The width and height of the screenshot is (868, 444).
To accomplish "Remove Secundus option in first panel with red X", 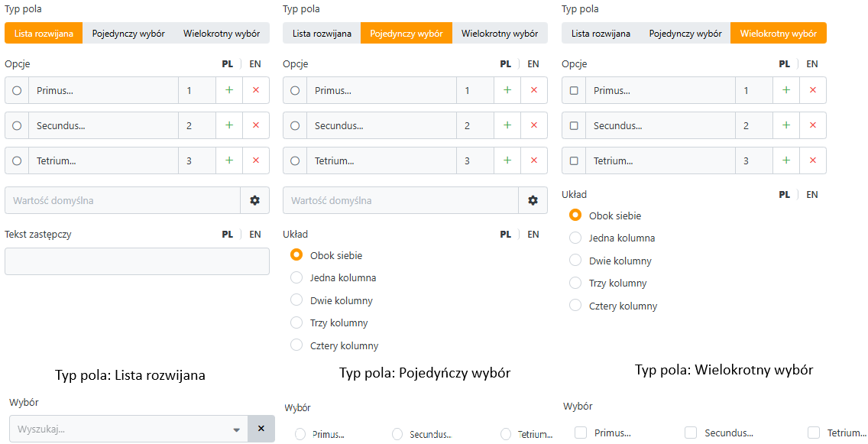I will [x=256, y=125].
